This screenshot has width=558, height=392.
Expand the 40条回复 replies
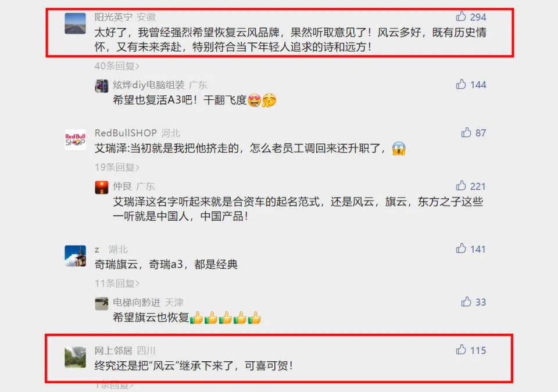tap(117, 66)
